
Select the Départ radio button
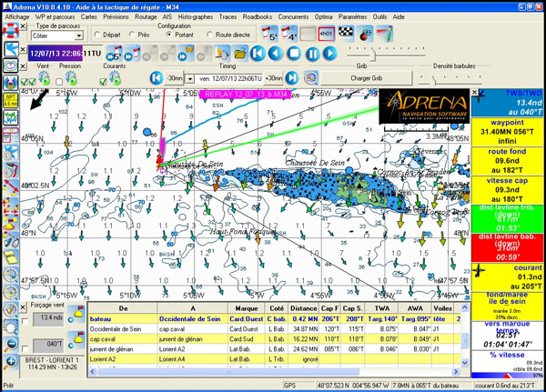pyautogui.click(x=97, y=35)
